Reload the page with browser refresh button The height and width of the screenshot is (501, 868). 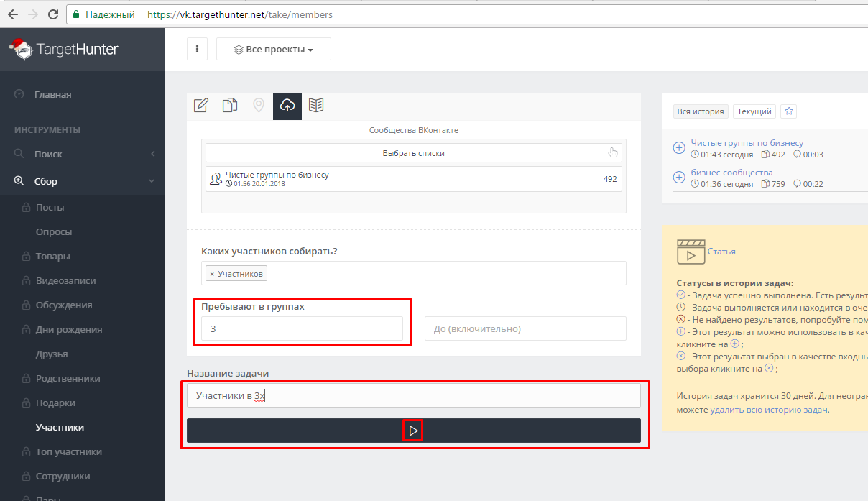pos(52,14)
